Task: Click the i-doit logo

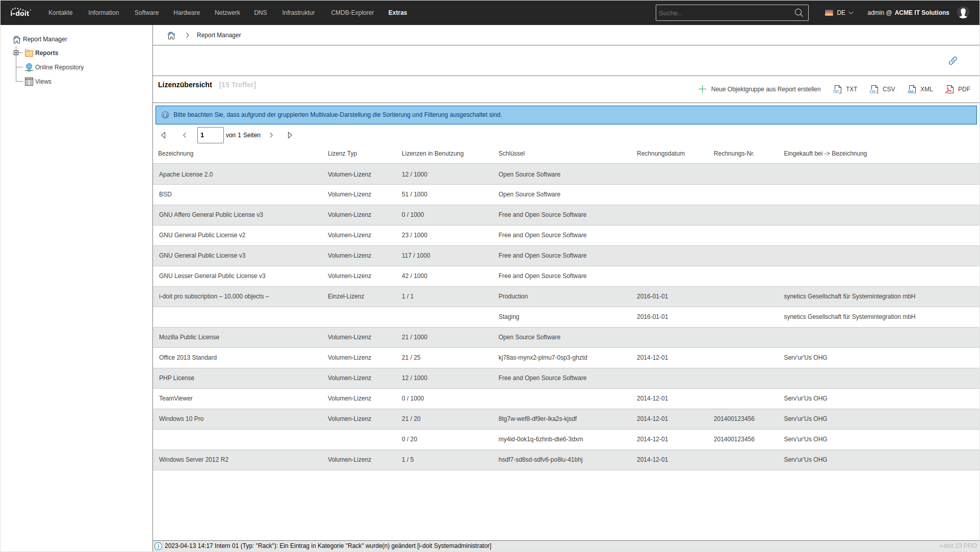Action: [20, 12]
